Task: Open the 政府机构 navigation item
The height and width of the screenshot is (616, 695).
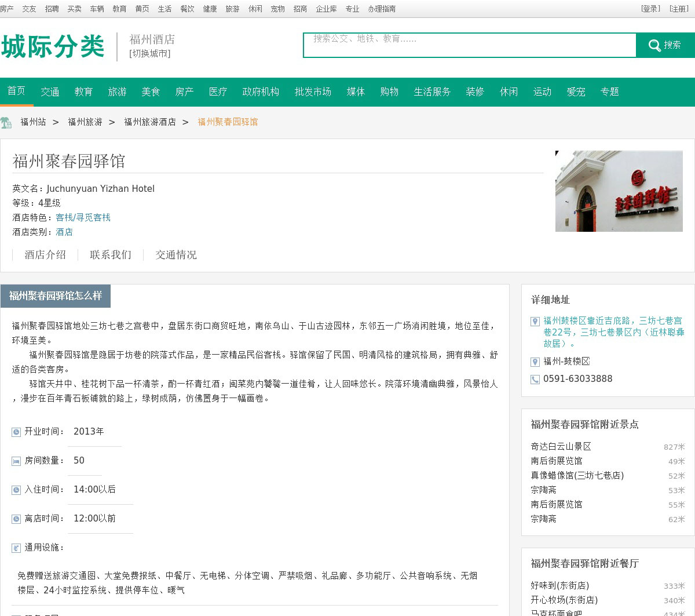Action: click(x=261, y=92)
